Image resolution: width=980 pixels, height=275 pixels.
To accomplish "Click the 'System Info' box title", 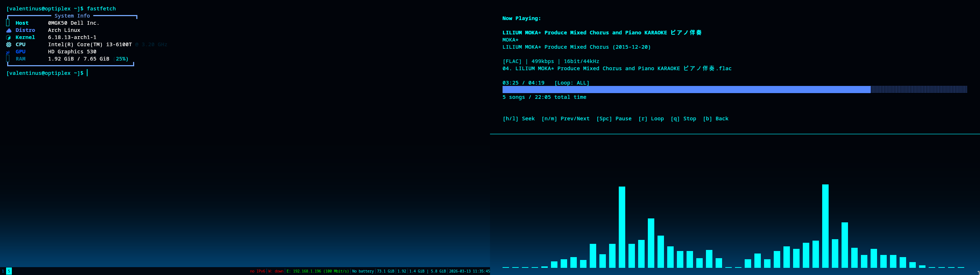I will click(x=72, y=16).
